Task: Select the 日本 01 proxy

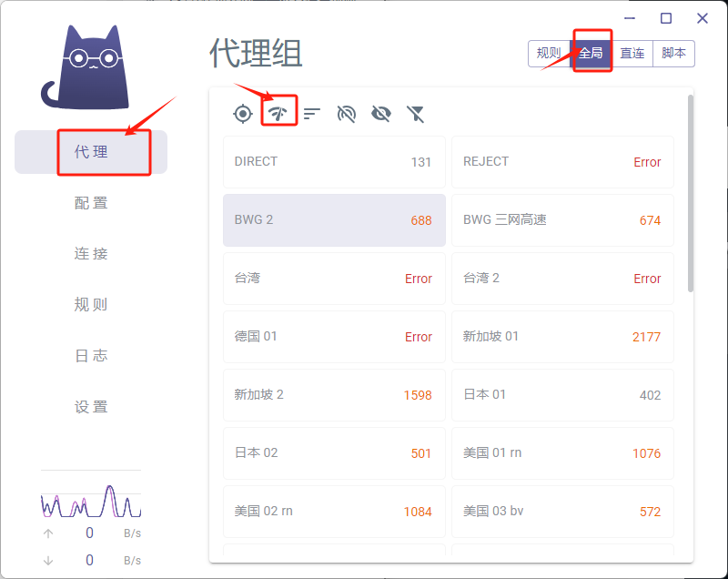Action: pos(562,395)
